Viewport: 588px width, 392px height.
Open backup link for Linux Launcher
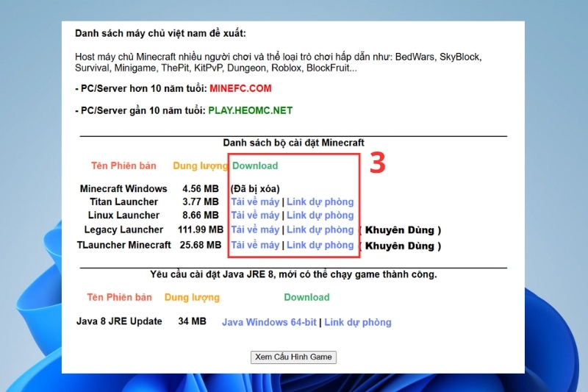pos(320,215)
